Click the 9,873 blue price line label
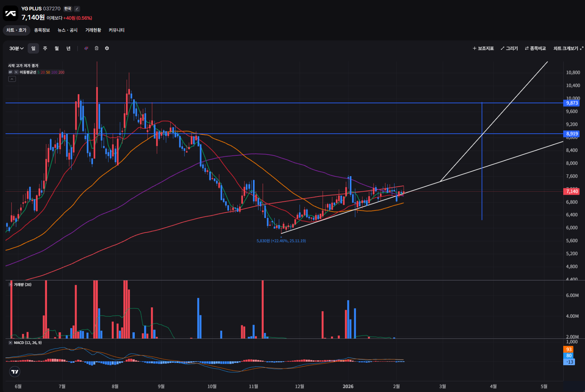This screenshot has height=392, width=585. 572,103
